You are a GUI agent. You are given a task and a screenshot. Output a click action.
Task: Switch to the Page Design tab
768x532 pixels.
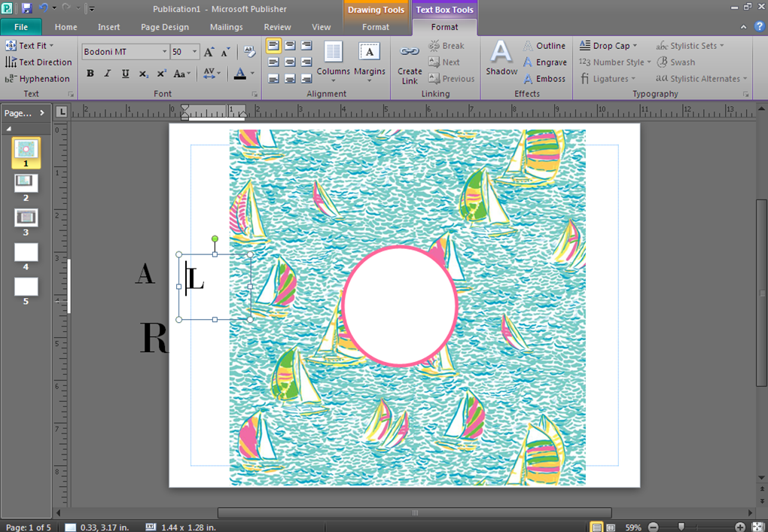coord(165,27)
